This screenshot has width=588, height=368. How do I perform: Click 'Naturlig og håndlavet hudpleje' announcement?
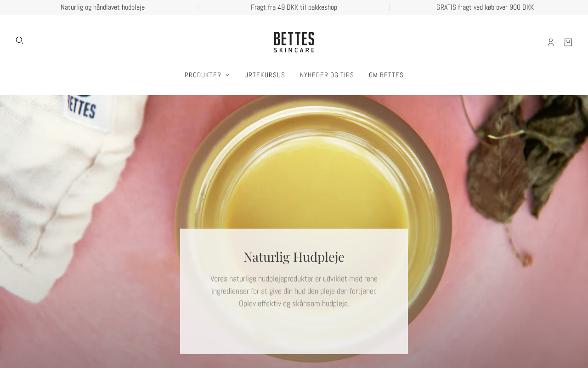pyautogui.click(x=102, y=7)
